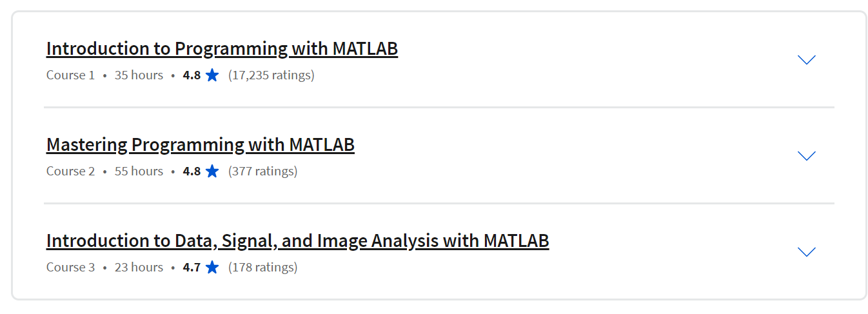The width and height of the screenshot is (868, 314).
Task: Click the 55 hours duration text
Action: [x=139, y=172]
